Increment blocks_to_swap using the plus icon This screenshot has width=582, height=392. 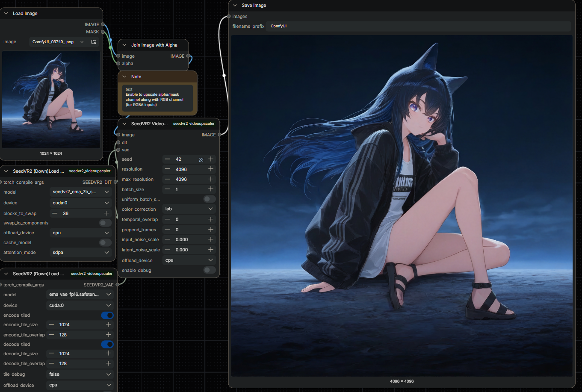point(107,213)
